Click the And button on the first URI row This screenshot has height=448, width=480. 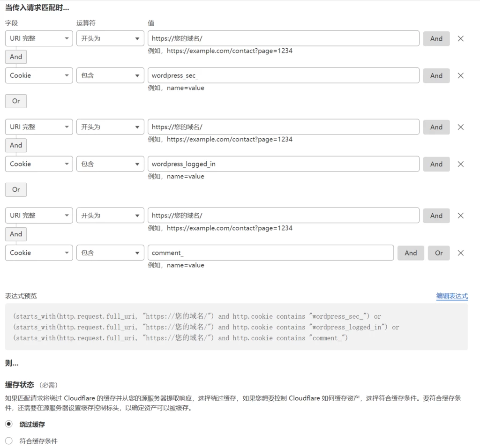(x=436, y=38)
